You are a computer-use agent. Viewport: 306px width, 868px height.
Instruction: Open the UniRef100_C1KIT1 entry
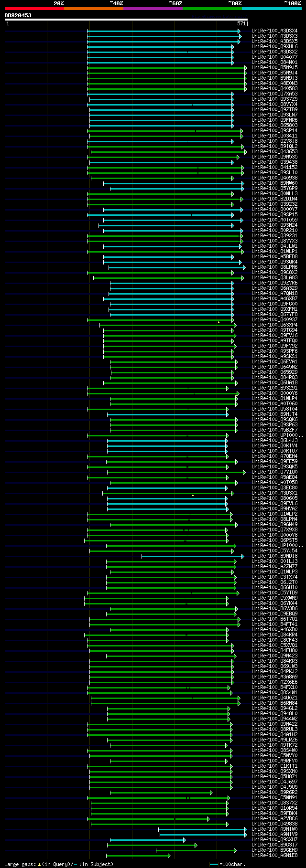point(274,766)
